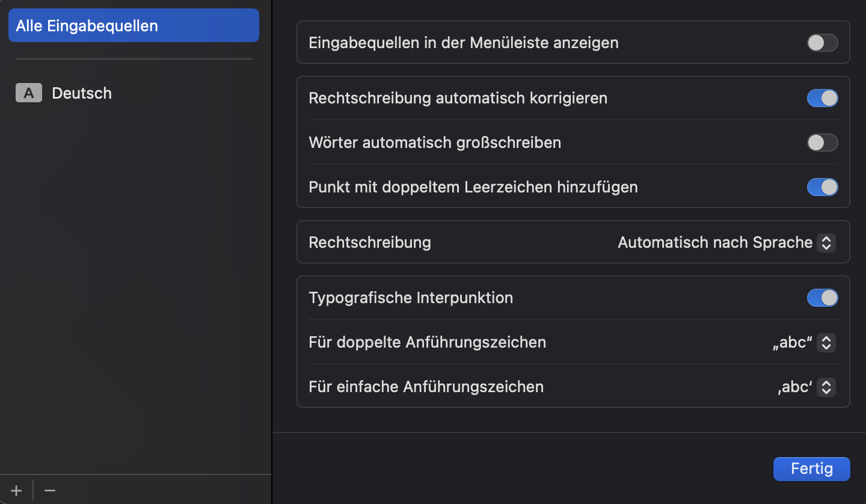Click the Deutsch keyboard 'A' icon

29,93
